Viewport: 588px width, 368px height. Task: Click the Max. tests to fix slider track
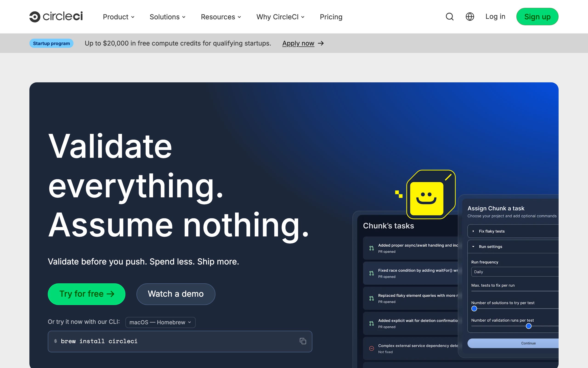[515, 291]
